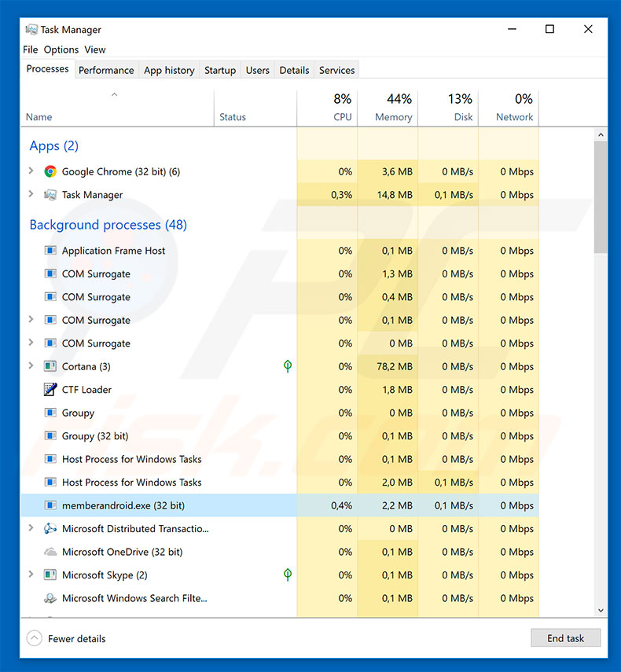Click the Application Frame Host icon

point(50,250)
